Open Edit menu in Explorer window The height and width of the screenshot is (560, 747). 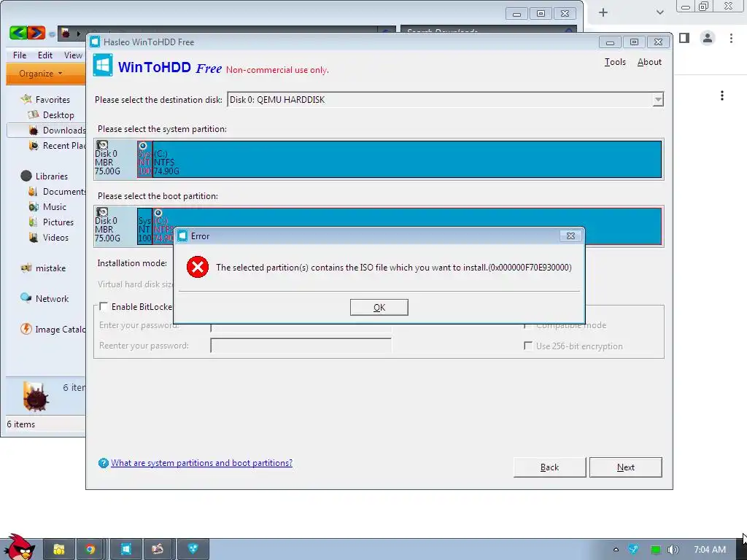tap(45, 55)
